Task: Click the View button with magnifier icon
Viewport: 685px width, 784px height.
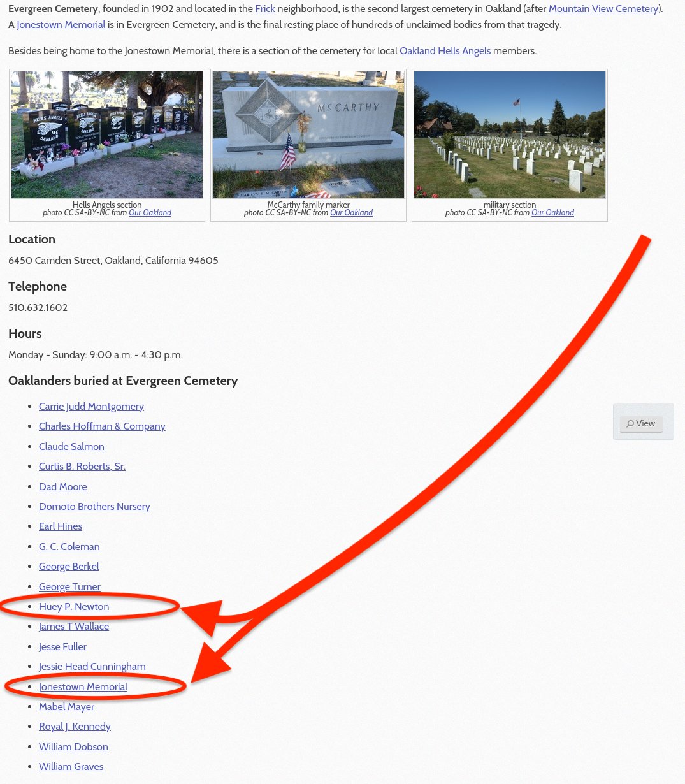Action: tap(641, 424)
